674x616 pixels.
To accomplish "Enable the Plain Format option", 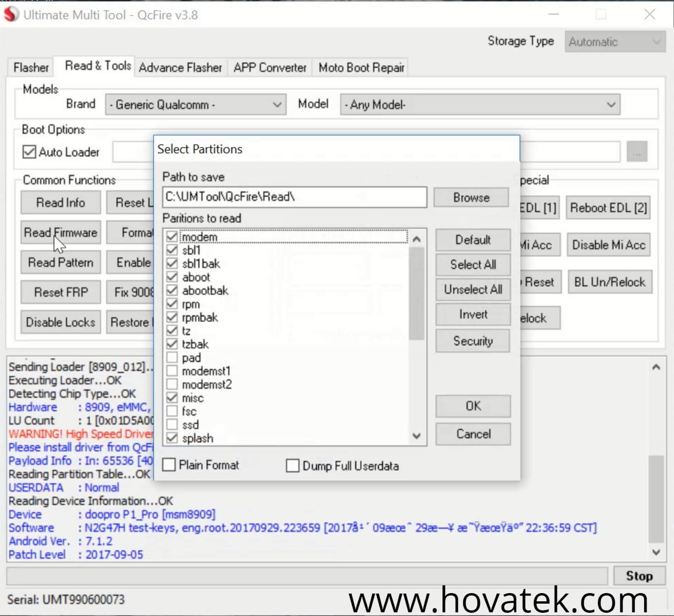I will coord(169,465).
